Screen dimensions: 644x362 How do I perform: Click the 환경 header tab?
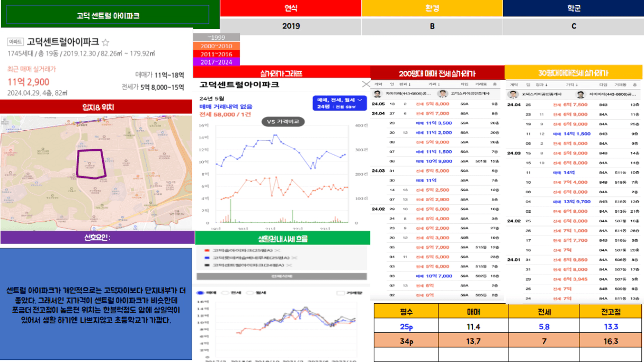(432, 8)
